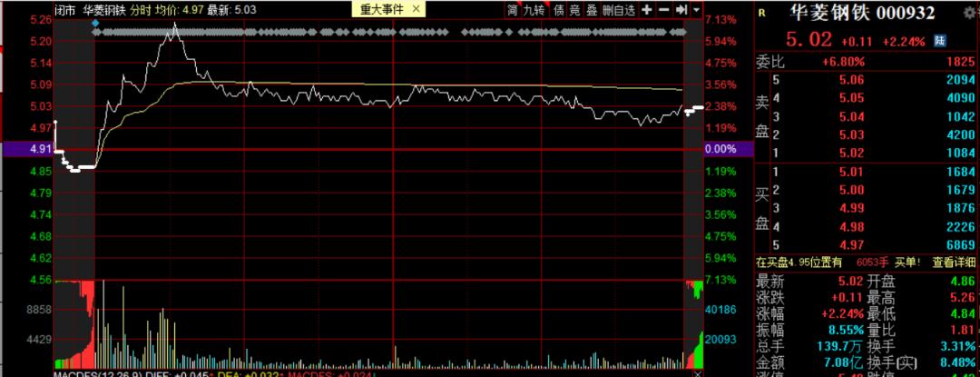980x377 pixels.
Task: Click the 竞 auction button
Action: click(x=575, y=9)
